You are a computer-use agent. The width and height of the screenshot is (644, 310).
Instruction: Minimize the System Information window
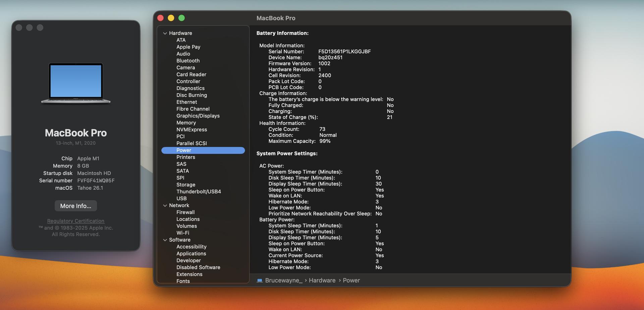click(171, 18)
